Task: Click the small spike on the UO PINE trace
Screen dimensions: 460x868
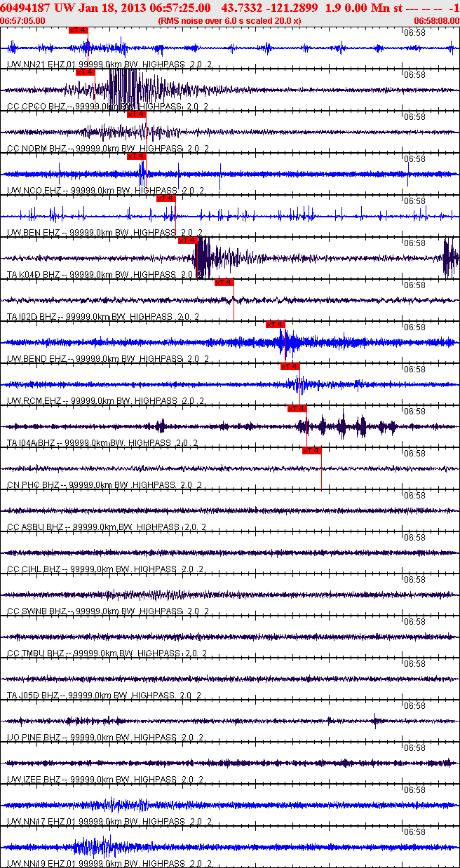Action: coord(375,720)
